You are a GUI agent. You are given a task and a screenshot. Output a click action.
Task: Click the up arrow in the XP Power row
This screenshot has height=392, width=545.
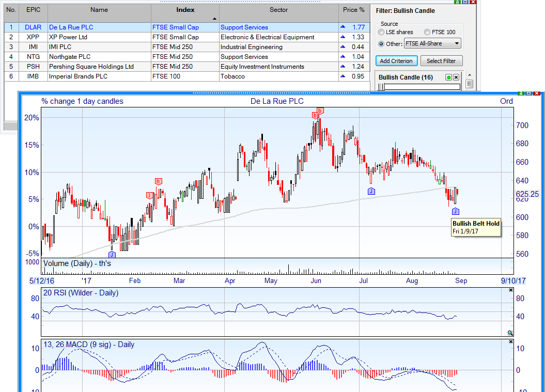[x=342, y=37]
